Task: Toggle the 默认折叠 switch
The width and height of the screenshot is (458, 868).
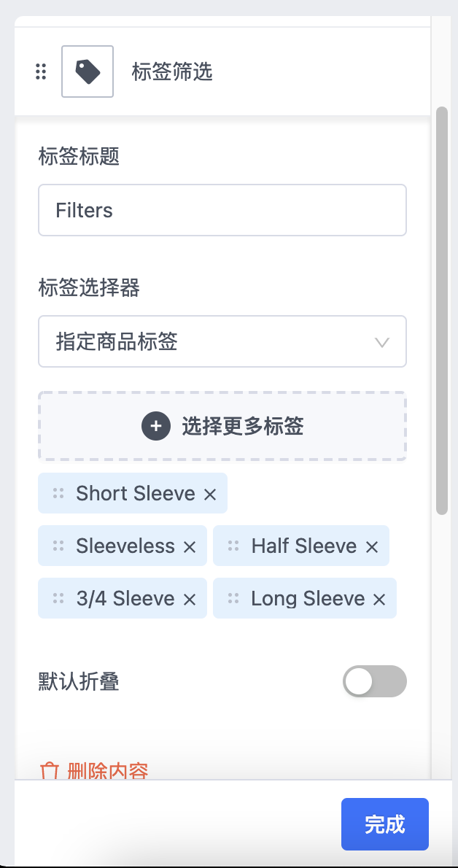Action: tap(374, 681)
